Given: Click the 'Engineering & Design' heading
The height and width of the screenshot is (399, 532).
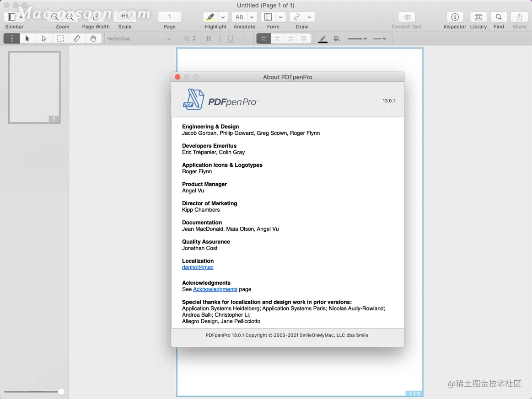Looking at the screenshot, I should coord(210,127).
